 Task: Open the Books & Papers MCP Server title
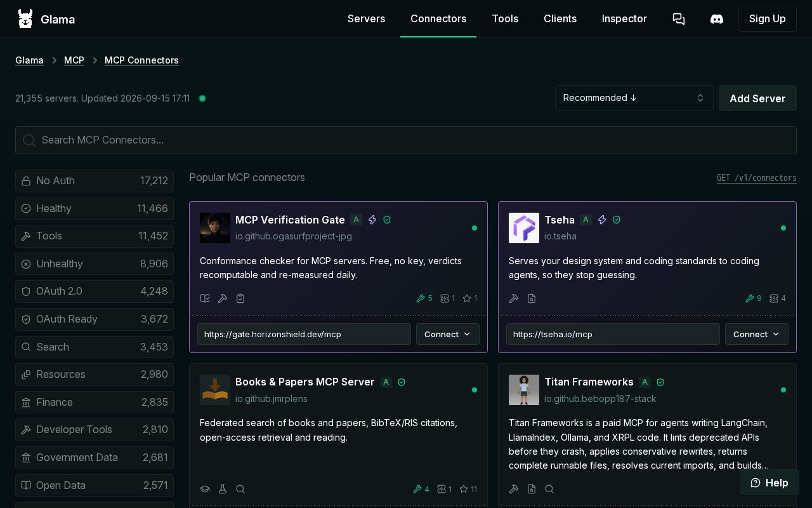click(x=304, y=382)
